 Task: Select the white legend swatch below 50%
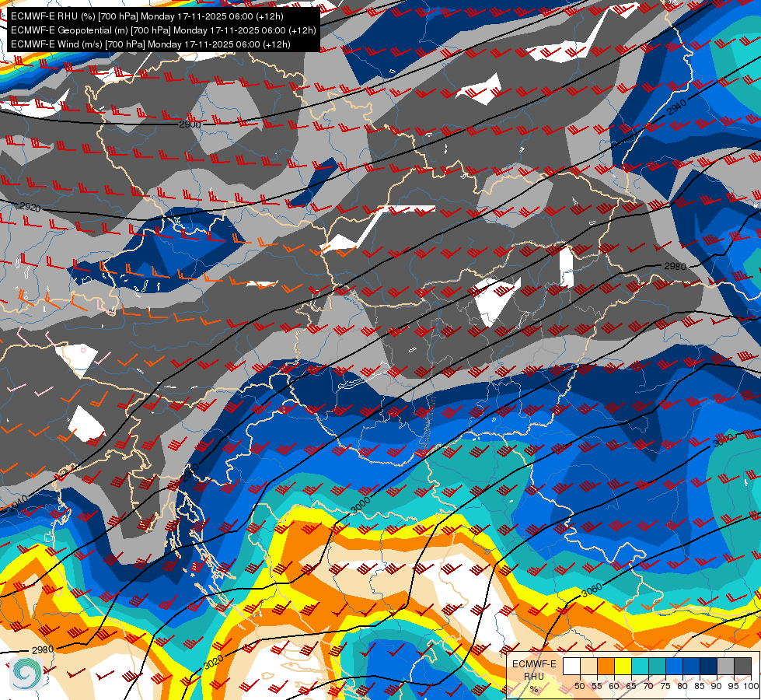tap(571, 666)
